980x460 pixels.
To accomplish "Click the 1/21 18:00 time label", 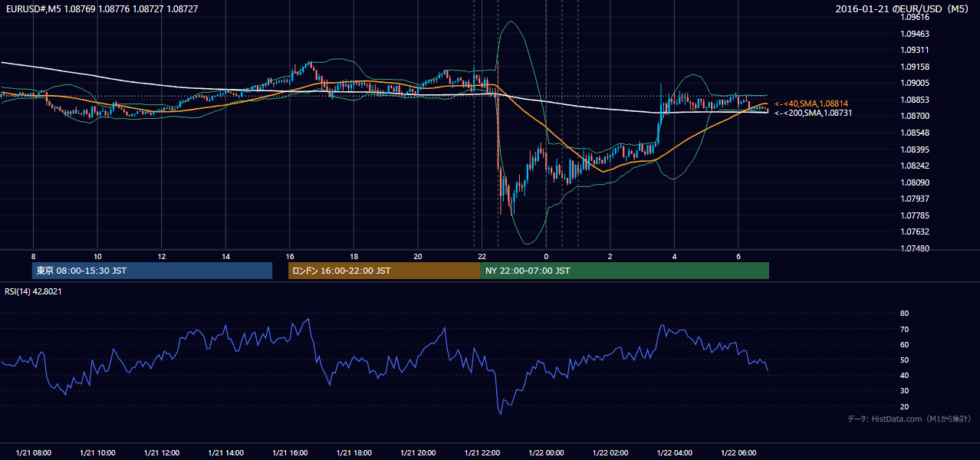I will click(354, 453).
